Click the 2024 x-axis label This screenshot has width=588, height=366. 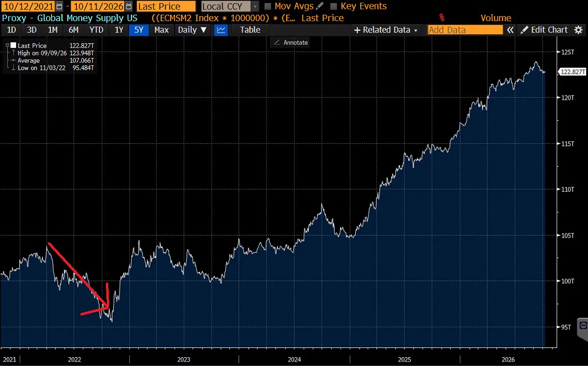pyautogui.click(x=294, y=360)
